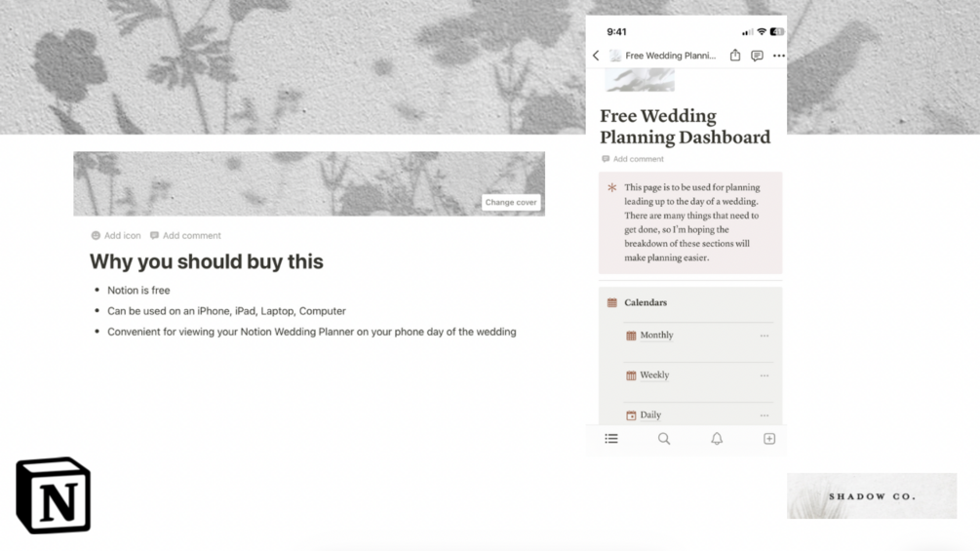Click the page cover thumbnail in phone view
The height and width of the screenshot is (551, 980).
(x=640, y=80)
